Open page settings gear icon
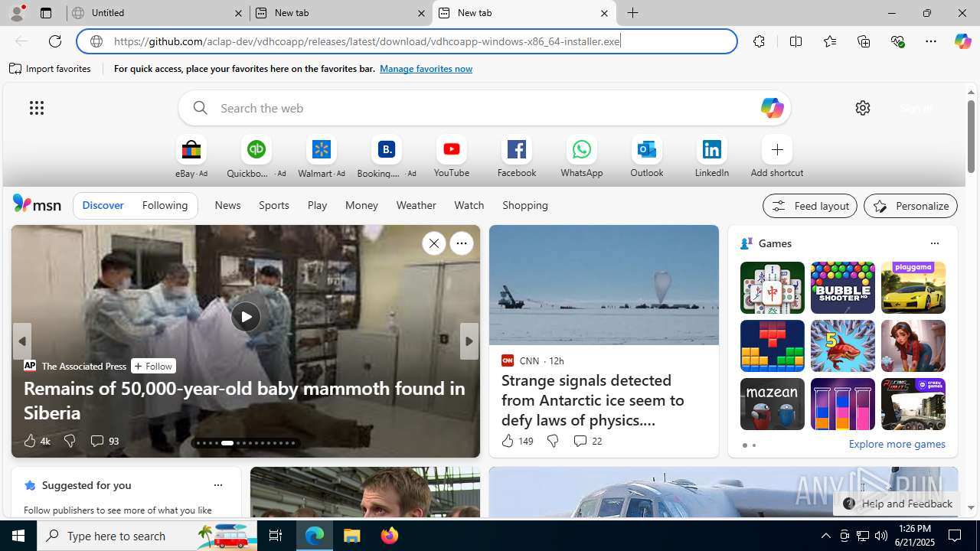Screen dimensions: 980x551 pyautogui.click(x=863, y=108)
